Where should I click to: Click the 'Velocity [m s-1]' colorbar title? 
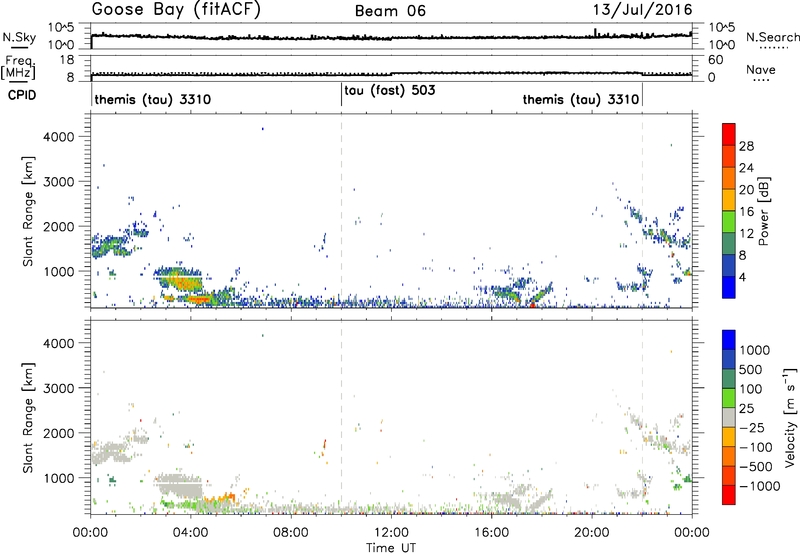tap(790, 416)
